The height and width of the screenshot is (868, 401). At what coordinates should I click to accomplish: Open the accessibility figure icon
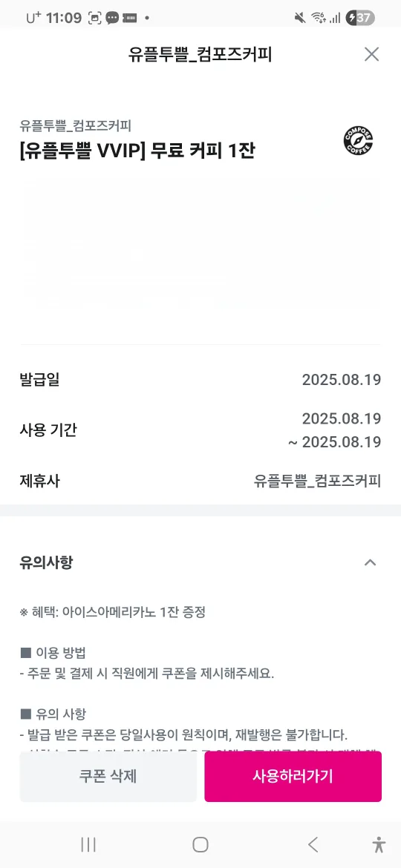[x=379, y=844]
